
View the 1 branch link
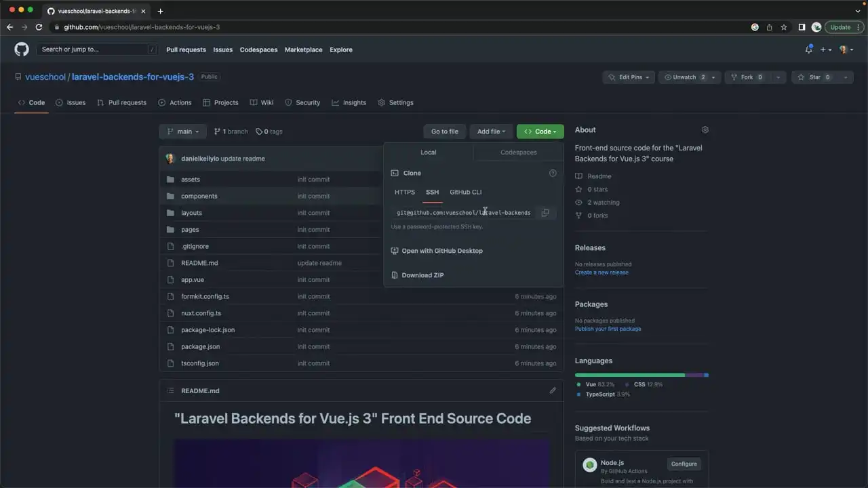(x=231, y=131)
